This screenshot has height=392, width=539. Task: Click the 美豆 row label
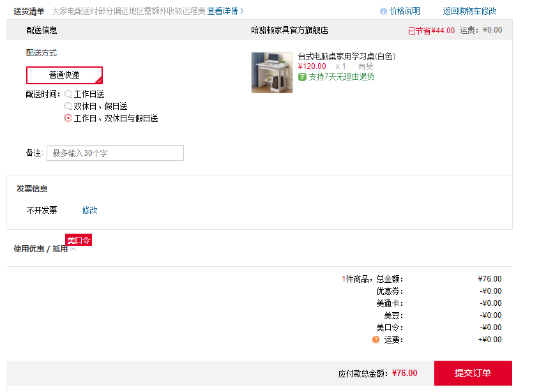pyautogui.click(x=393, y=315)
